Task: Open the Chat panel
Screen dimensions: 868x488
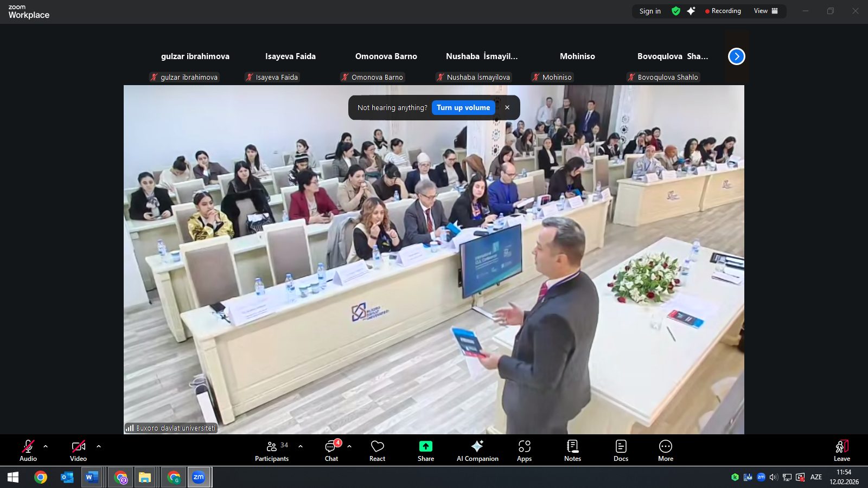Action: [331, 451]
